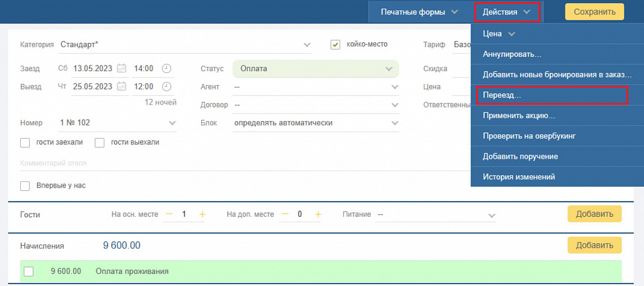Click the extra place guest count 0
This screenshot has height=286, width=644.
pos(300,214)
